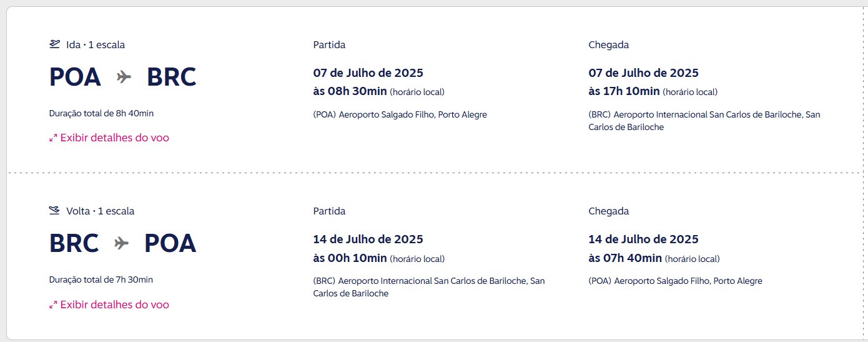Click the Ida · 1 escala label

100,45
